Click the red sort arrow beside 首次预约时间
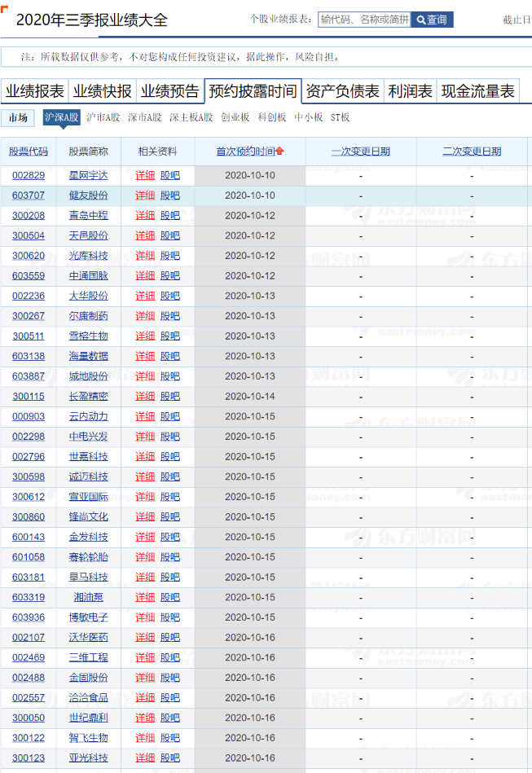 (280, 152)
